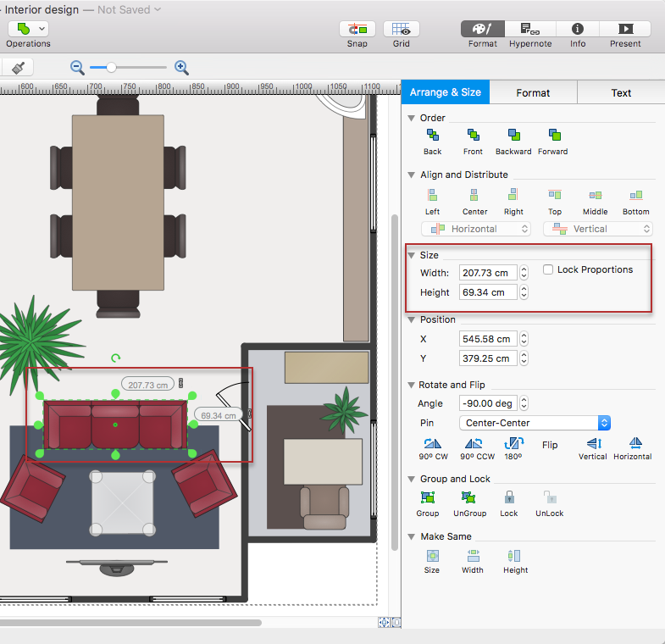665x644 pixels.
Task: Click the Width input field
Action: (x=487, y=273)
